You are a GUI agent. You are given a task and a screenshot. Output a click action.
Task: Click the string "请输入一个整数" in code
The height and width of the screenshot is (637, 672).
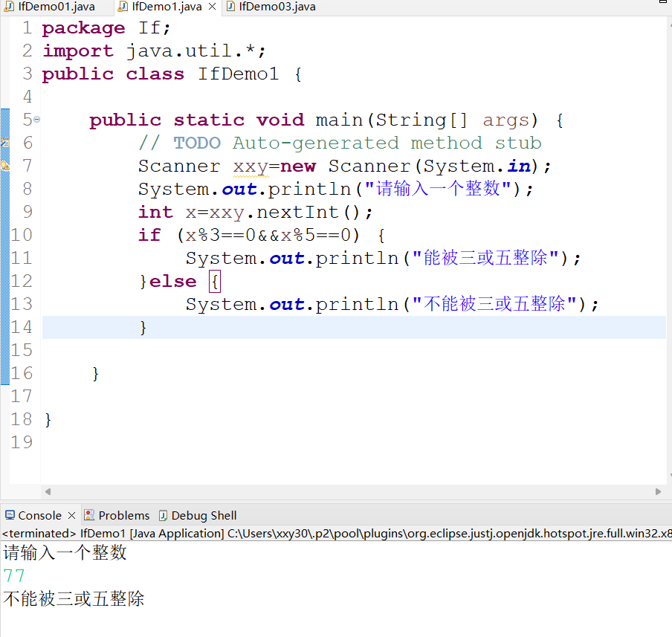pyautogui.click(x=438, y=189)
